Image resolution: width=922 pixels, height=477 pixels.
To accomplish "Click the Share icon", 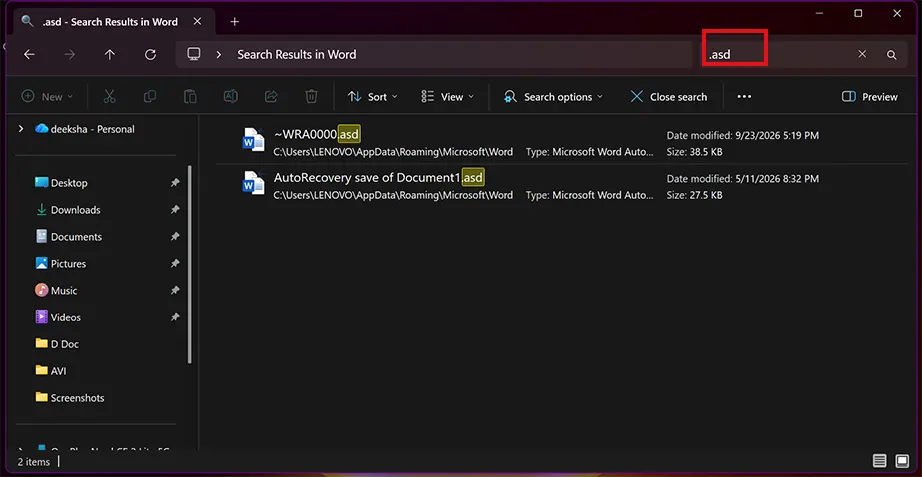I will coord(271,96).
